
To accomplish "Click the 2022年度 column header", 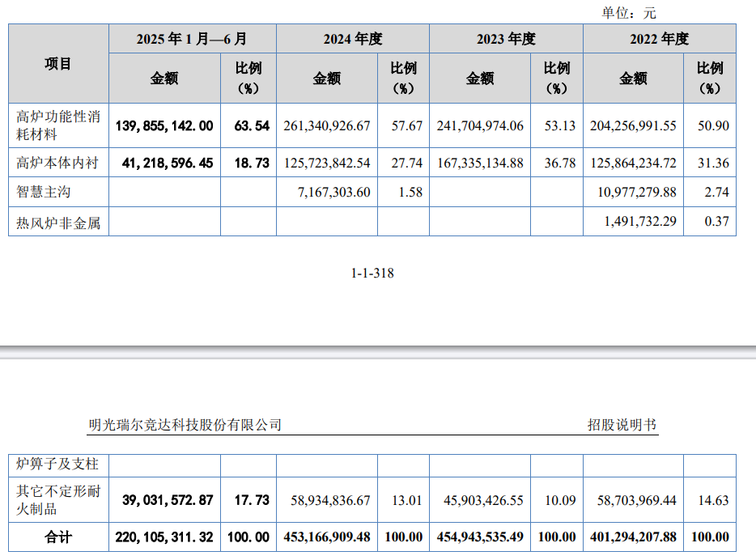I will click(x=659, y=39).
